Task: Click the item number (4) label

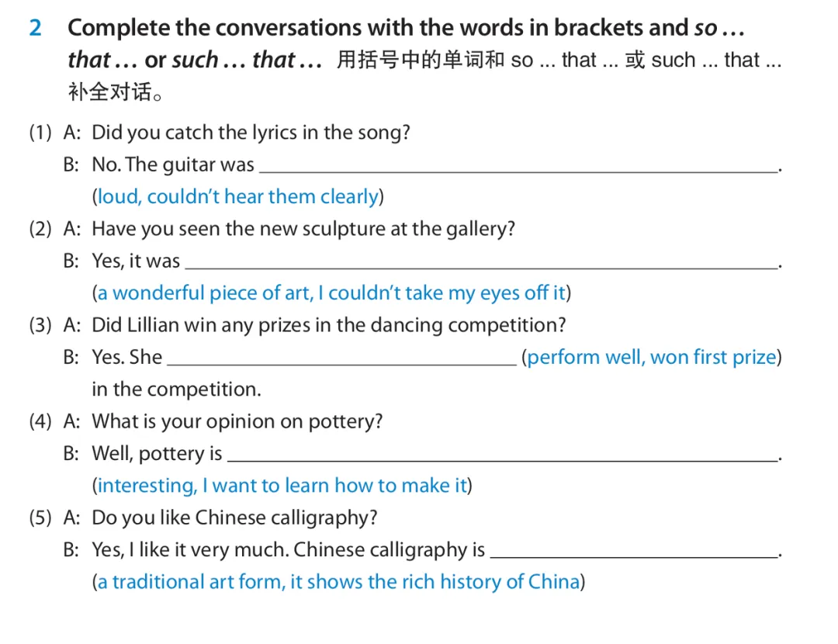Action: pos(40,421)
